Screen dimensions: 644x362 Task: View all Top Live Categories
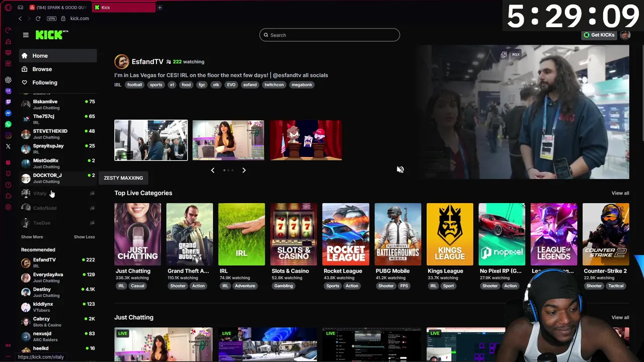coord(620,193)
